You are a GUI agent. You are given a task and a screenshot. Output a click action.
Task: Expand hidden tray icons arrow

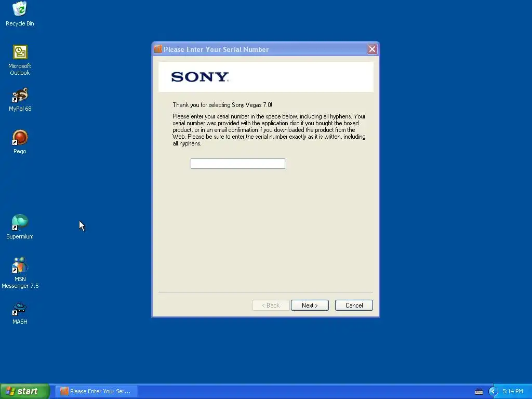click(x=493, y=392)
